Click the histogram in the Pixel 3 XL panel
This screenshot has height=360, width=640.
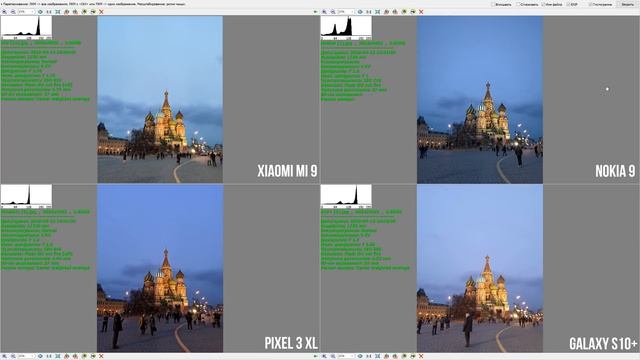(26, 196)
